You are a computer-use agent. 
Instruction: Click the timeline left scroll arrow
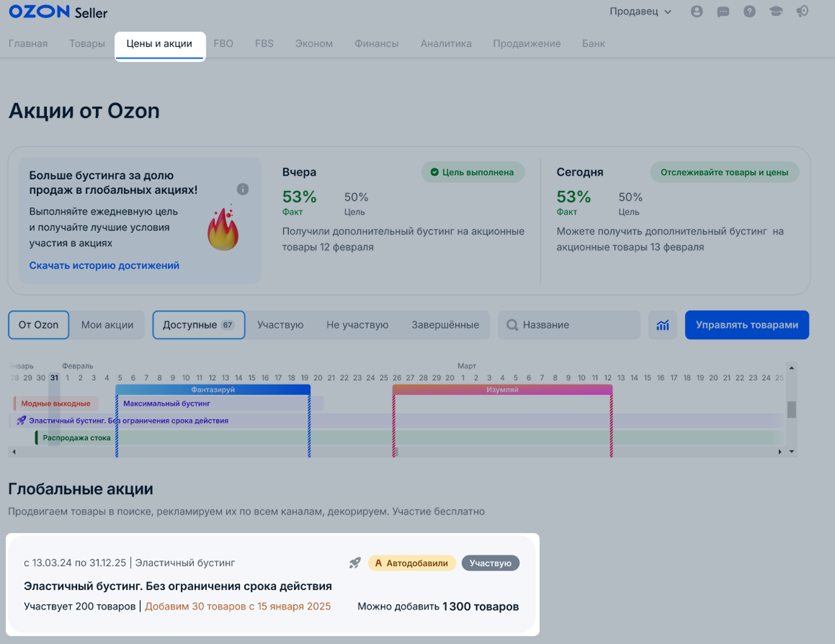pyautogui.click(x=14, y=452)
